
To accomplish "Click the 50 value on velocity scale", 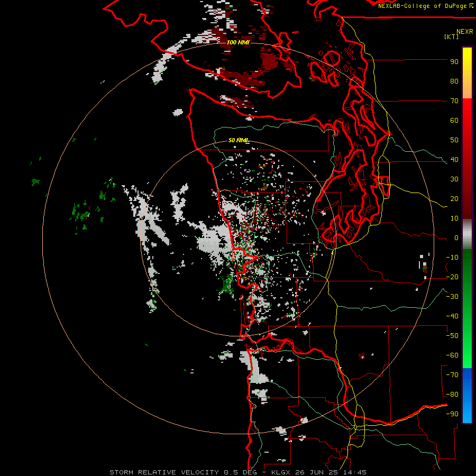I will (x=454, y=140).
